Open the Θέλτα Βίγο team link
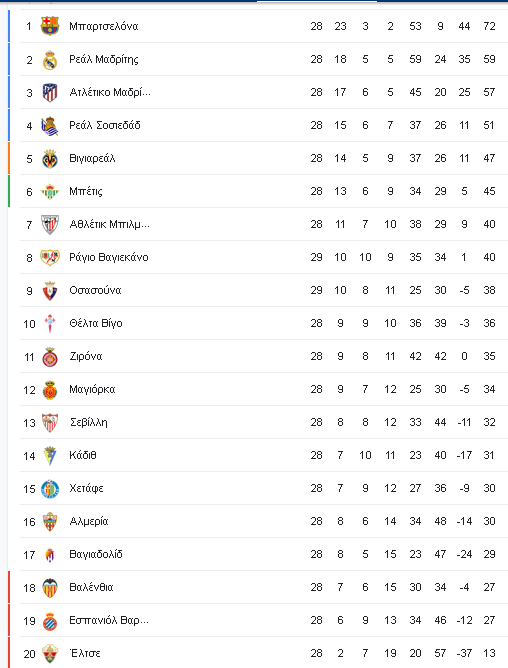Viewport: 508px width, 668px height. click(x=96, y=323)
